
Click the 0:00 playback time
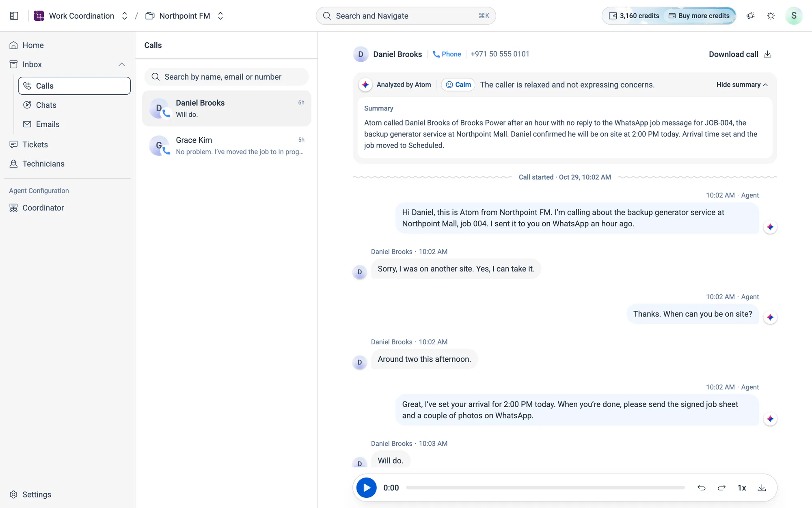[391, 488]
